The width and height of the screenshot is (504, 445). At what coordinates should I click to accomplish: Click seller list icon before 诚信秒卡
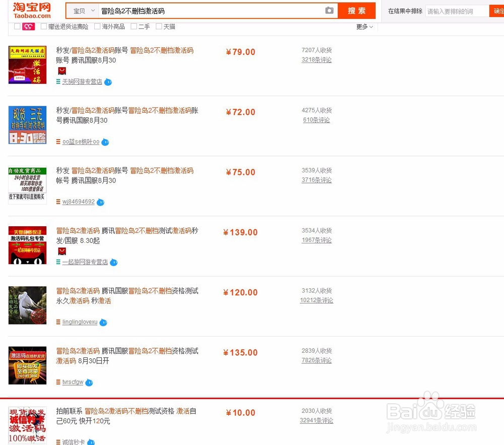point(58,442)
